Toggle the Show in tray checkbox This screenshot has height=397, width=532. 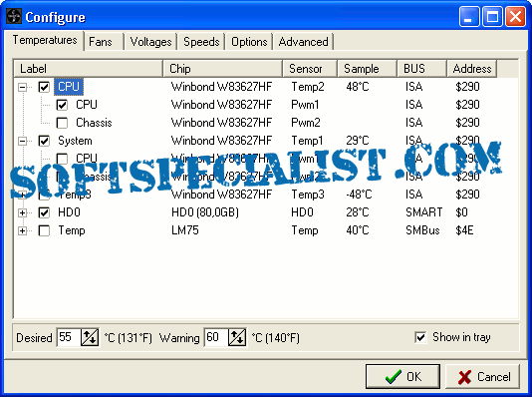420,337
